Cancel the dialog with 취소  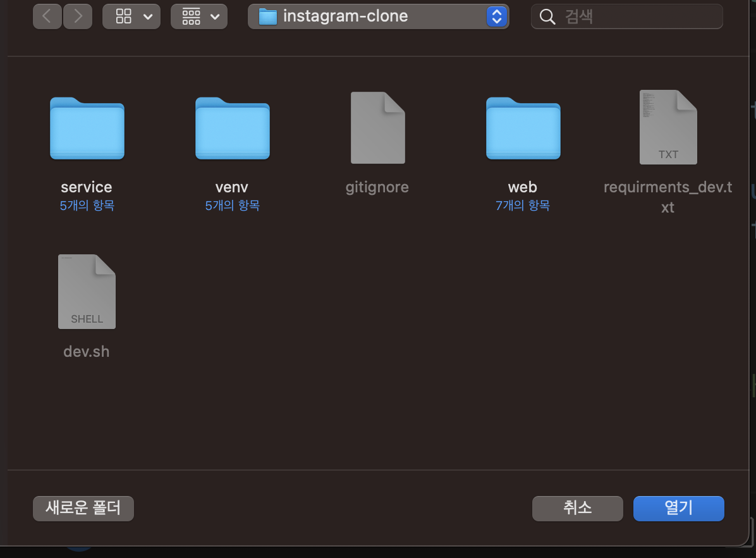coord(578,508)
